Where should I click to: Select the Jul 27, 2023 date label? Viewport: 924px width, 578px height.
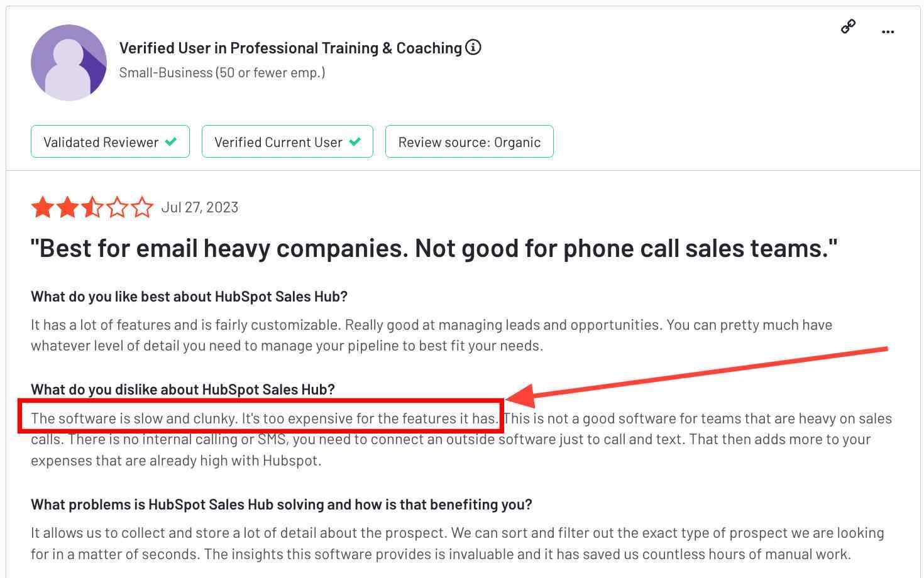200,207
